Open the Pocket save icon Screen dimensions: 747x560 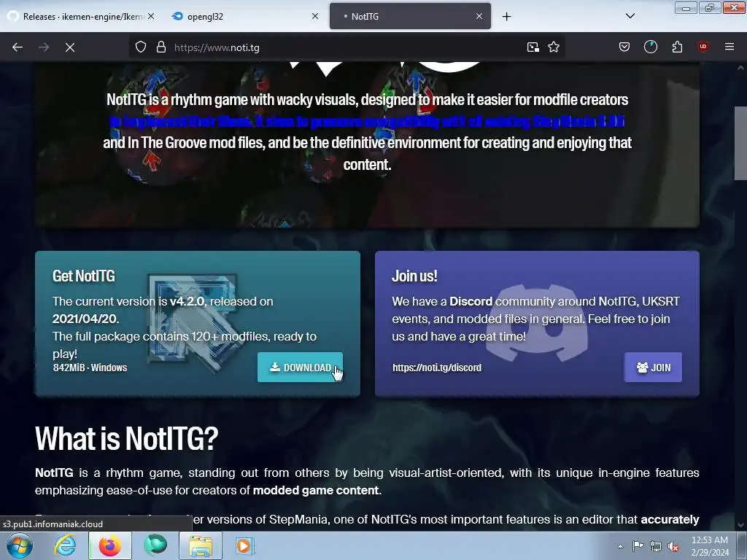tap(624, 47)
